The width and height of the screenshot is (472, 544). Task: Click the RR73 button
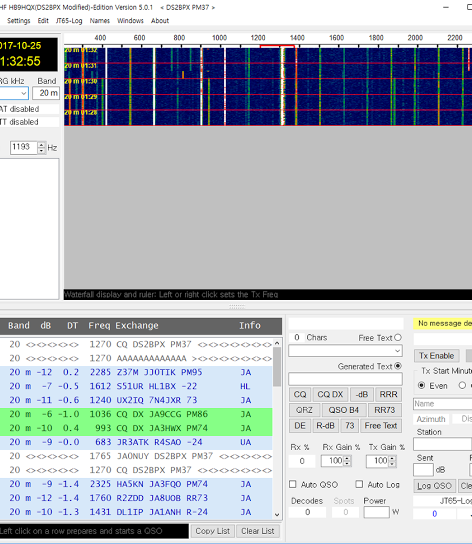pyautogui.click(x=385, y=410)
